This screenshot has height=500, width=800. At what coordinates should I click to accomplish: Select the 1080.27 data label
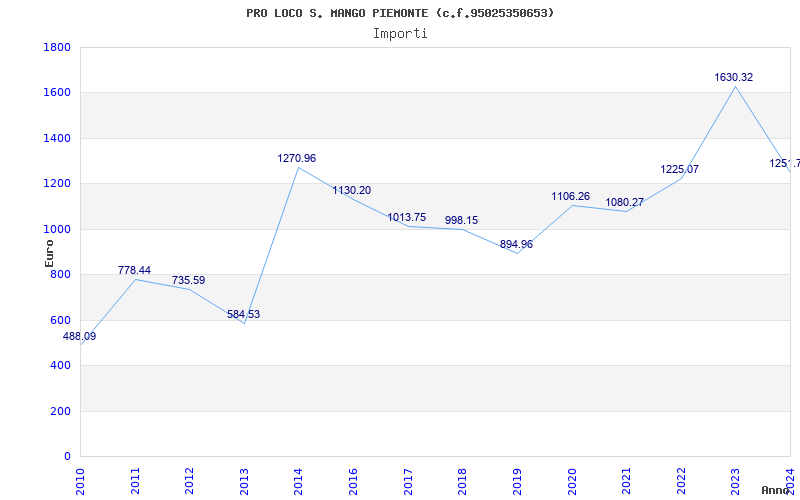tap(624, 203)
